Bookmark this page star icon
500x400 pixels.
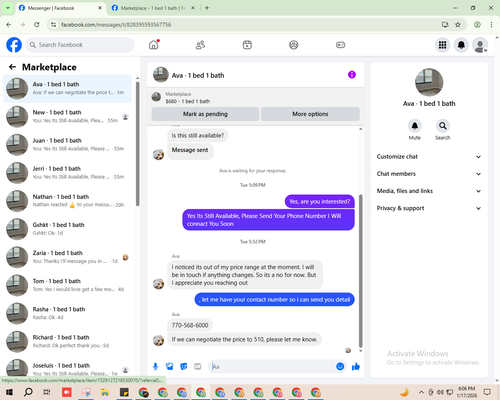click(458, 24)
